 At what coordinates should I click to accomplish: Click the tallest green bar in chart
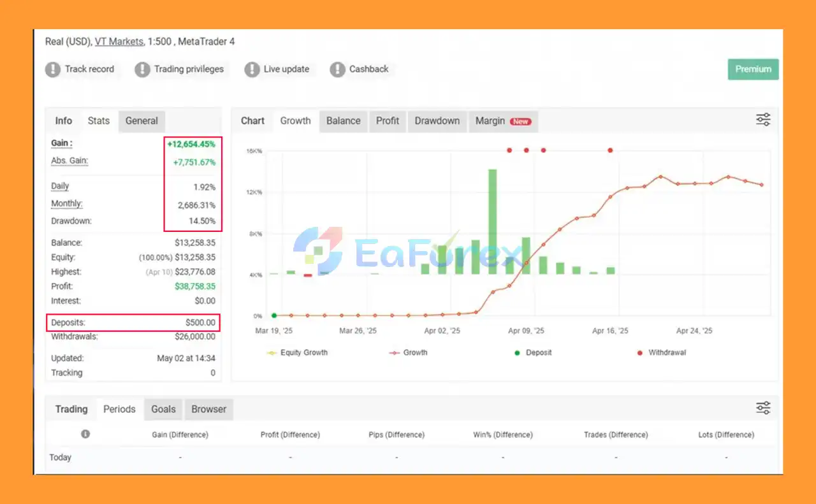(492, 222)
